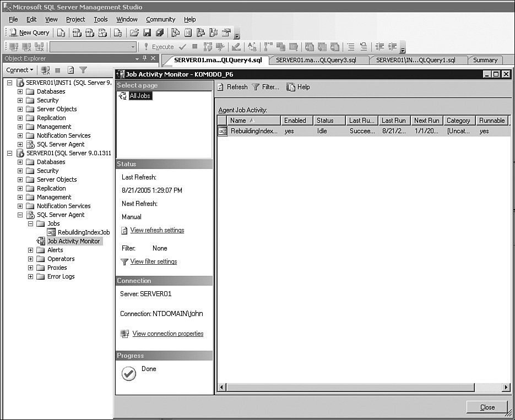Click the View refresh settings link
Viewport: 515px width, 420px height.
pyautogui.click(x=157, y=230)
